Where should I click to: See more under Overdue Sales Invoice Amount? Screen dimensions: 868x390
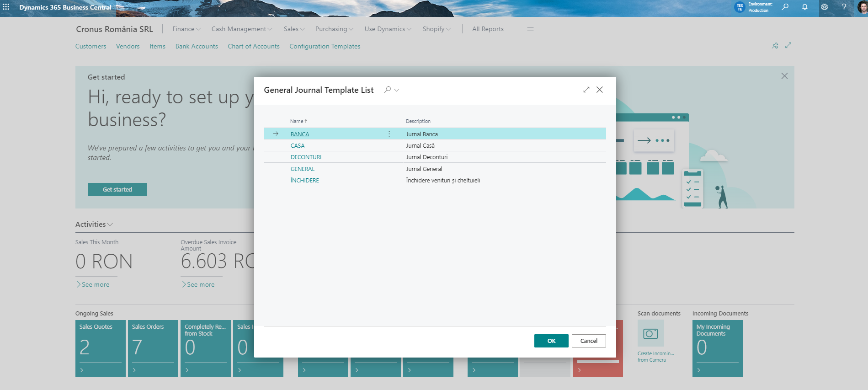[198, 284]
